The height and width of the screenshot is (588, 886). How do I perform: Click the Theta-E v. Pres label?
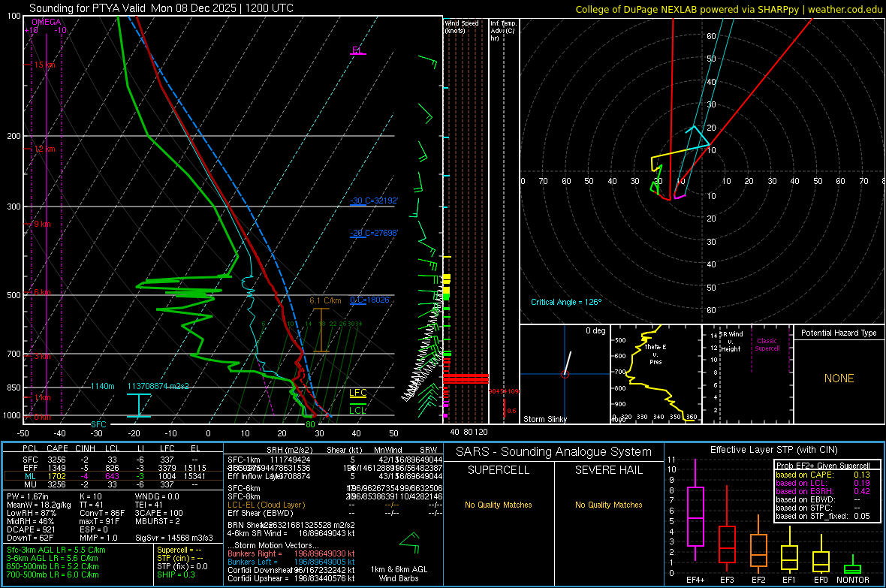(655, 354)
